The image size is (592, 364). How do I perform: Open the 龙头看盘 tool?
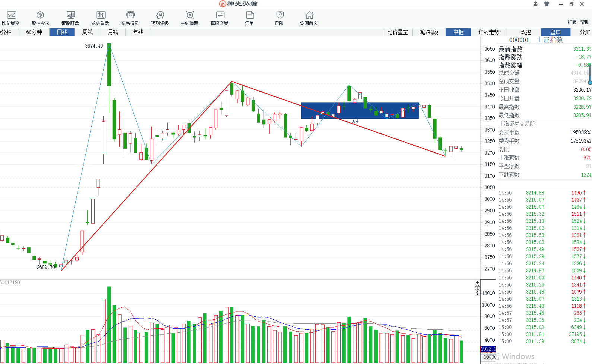[100, 18]
